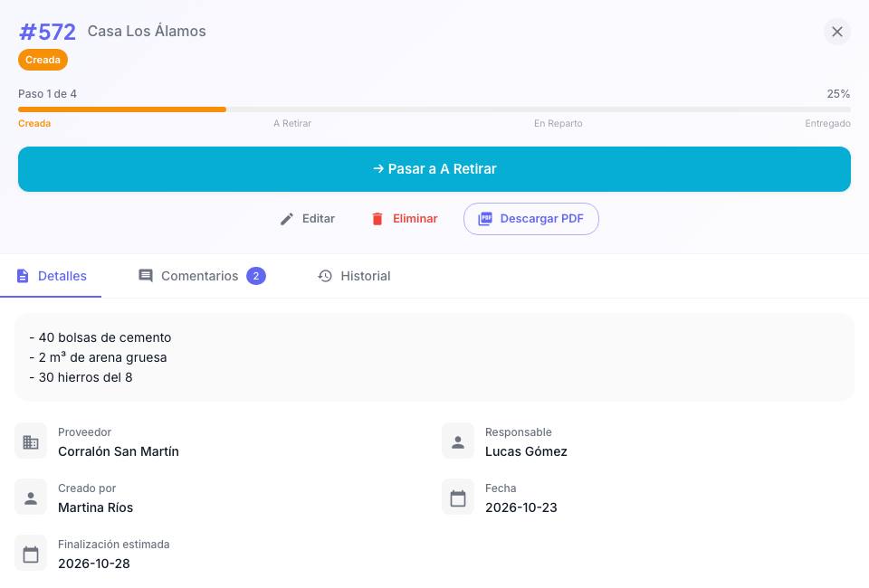Click the person icon beside Responsable
This screenshot has width=869, height=588.
[x=458, y=441]
